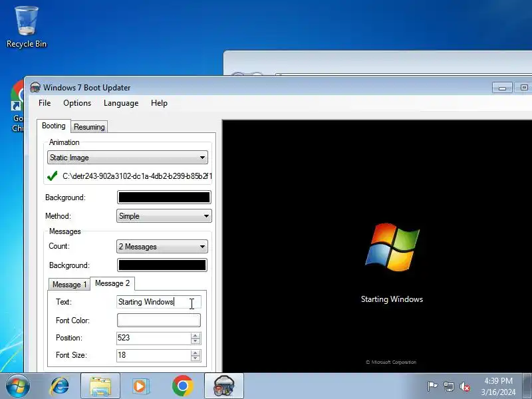Open the network icon in system tray

point(448,386)
